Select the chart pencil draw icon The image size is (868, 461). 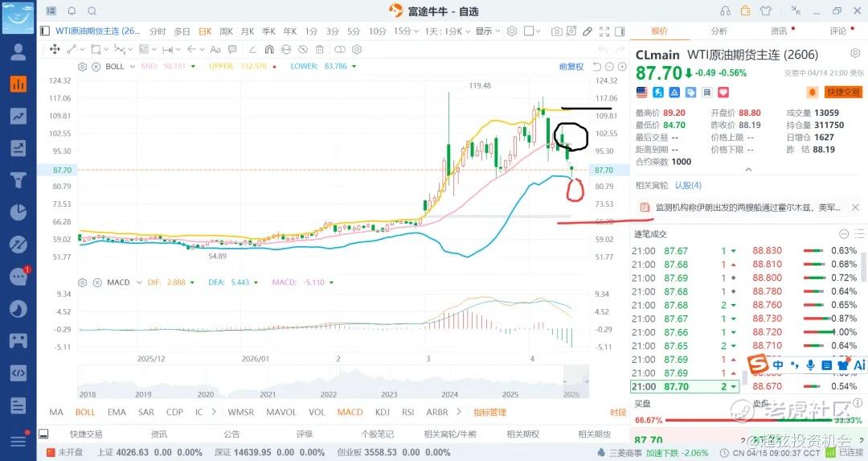[588, 31]
